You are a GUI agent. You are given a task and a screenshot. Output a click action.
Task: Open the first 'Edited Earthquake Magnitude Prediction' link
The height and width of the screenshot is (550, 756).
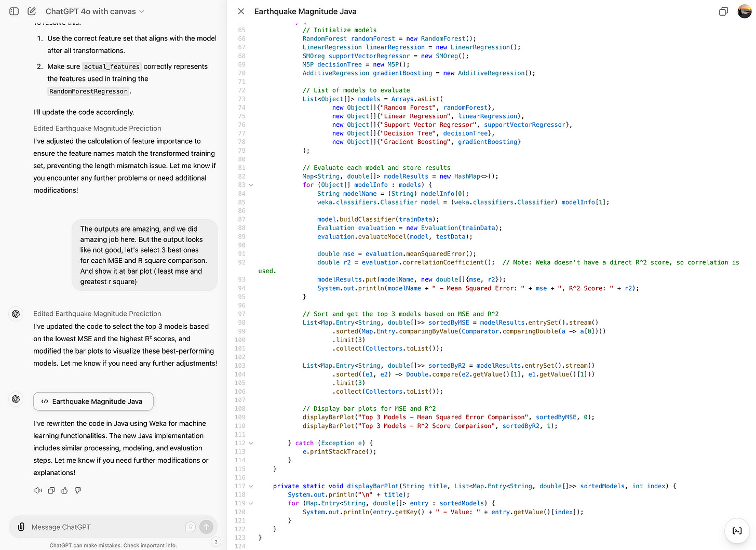[97, 128]
